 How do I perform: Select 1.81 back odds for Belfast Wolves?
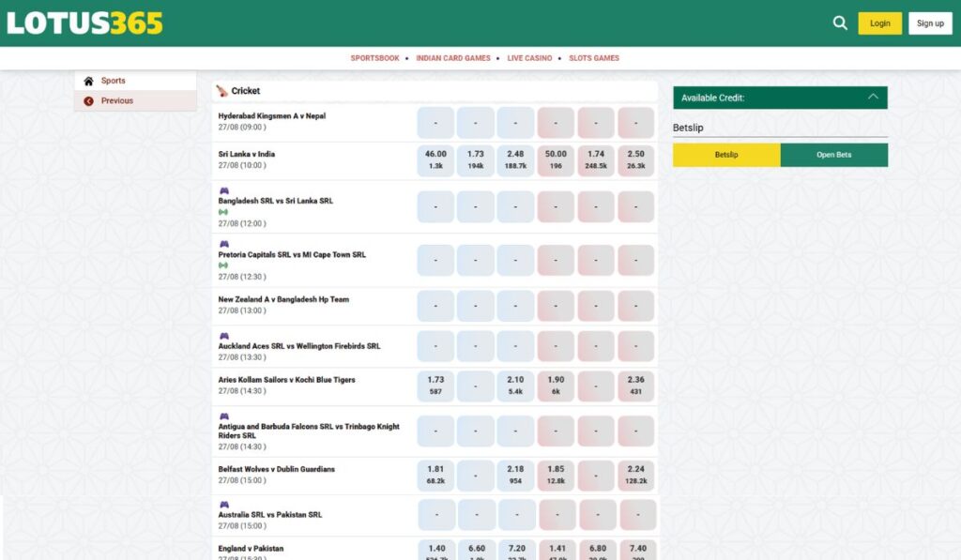tap(435, 475)
